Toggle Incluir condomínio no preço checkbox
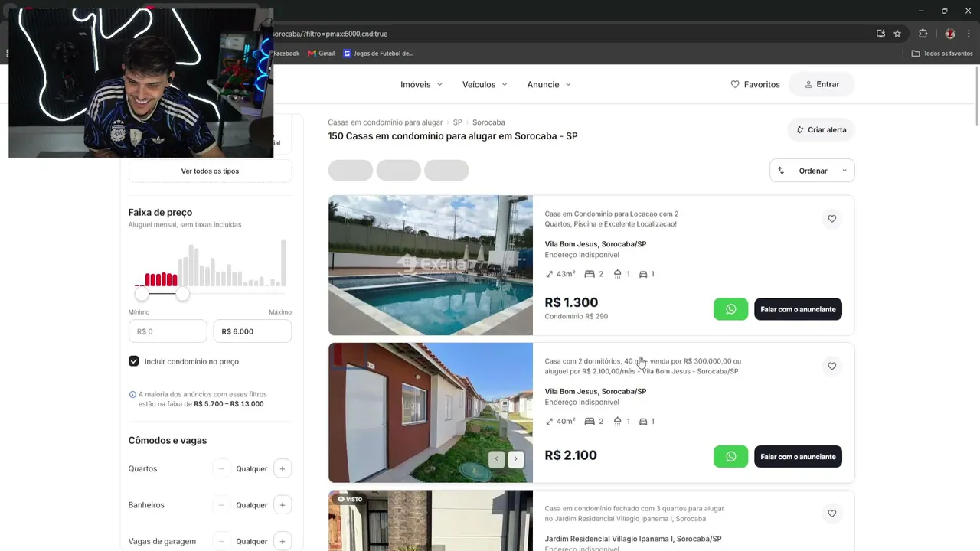Image resolution: width=980 pixels, height=551 pixels. pos(134,361)
